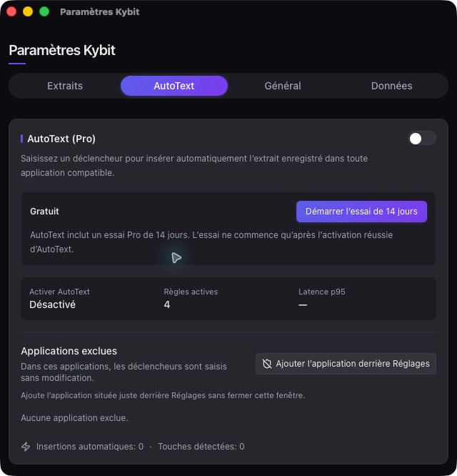Click the shield-slash exclusion icon
The height and width of the screenshot is (476, 457).
click(x=267, y=364)
